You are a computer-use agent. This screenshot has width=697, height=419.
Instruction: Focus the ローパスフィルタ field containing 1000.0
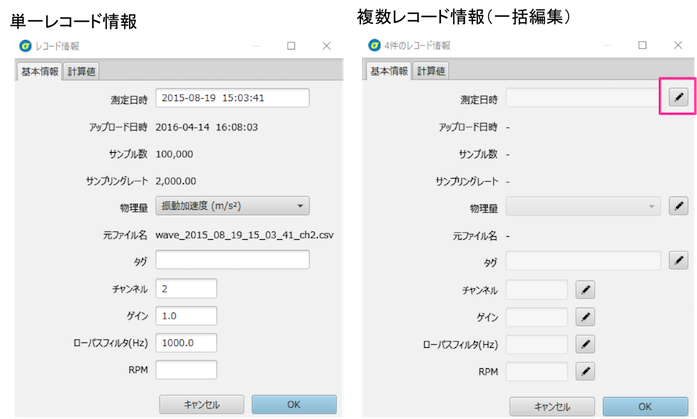pyautogui.click(x=187, y=343)
